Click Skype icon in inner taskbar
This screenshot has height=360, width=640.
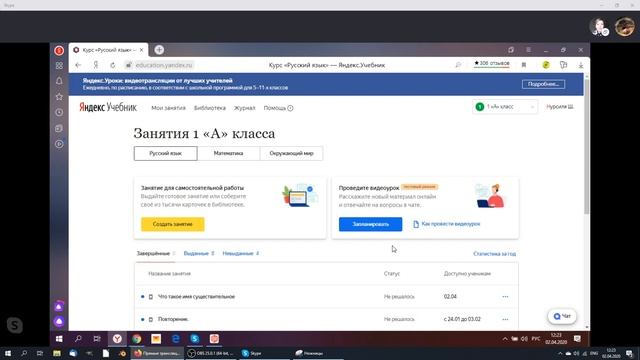195,339
